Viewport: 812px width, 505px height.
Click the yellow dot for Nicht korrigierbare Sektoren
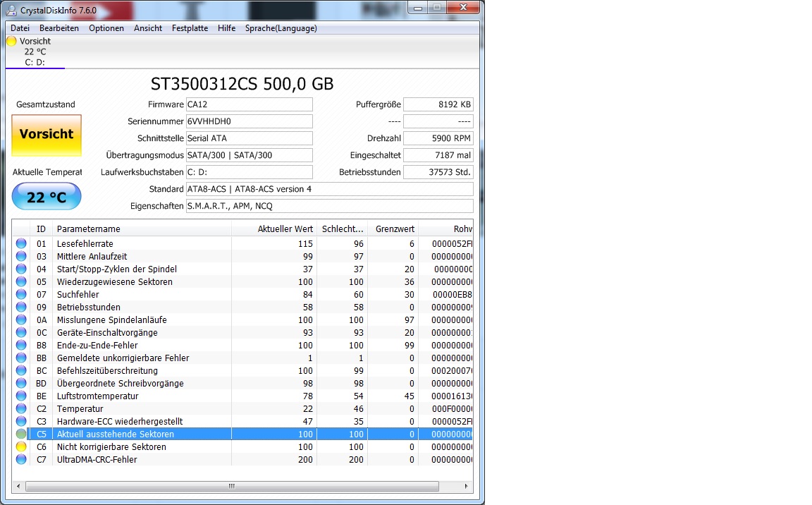[x=21, y=446]
